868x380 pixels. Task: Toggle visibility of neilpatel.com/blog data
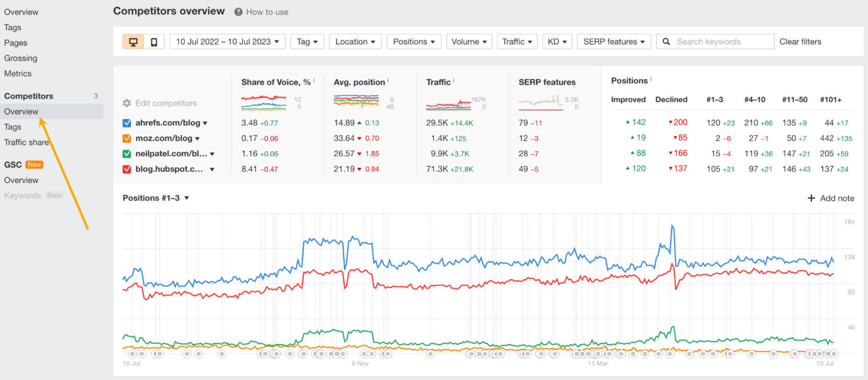[127, 154]
